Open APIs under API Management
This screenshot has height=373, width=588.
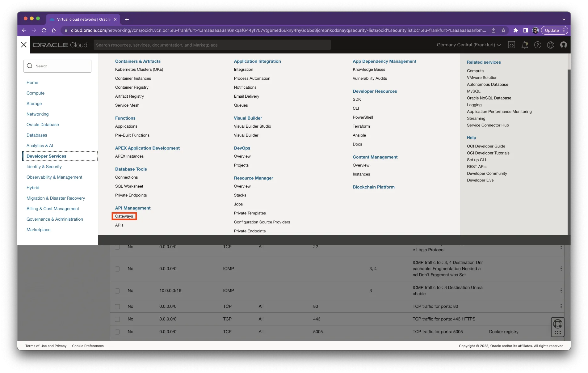pyautogui.click(x=119, y=225)
